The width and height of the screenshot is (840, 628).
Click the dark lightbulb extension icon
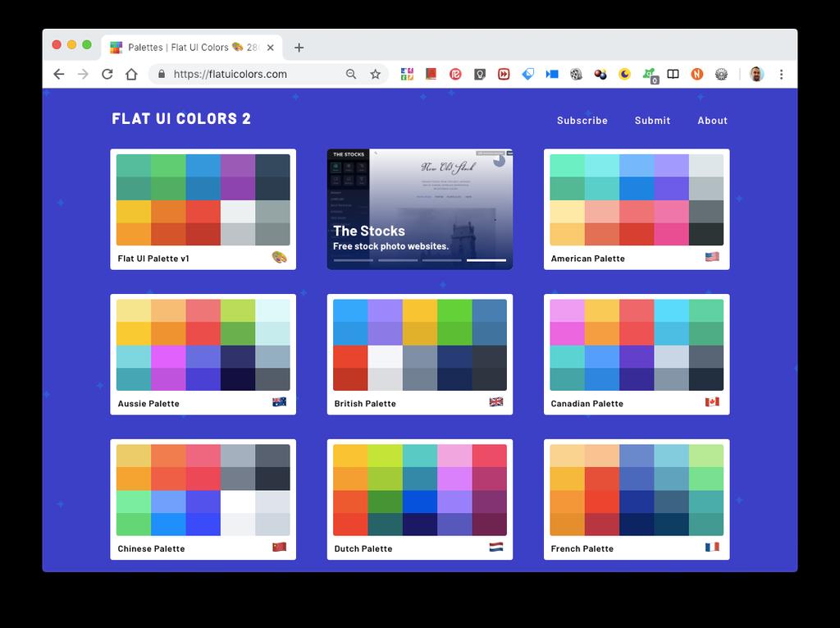tap(479, 74)
